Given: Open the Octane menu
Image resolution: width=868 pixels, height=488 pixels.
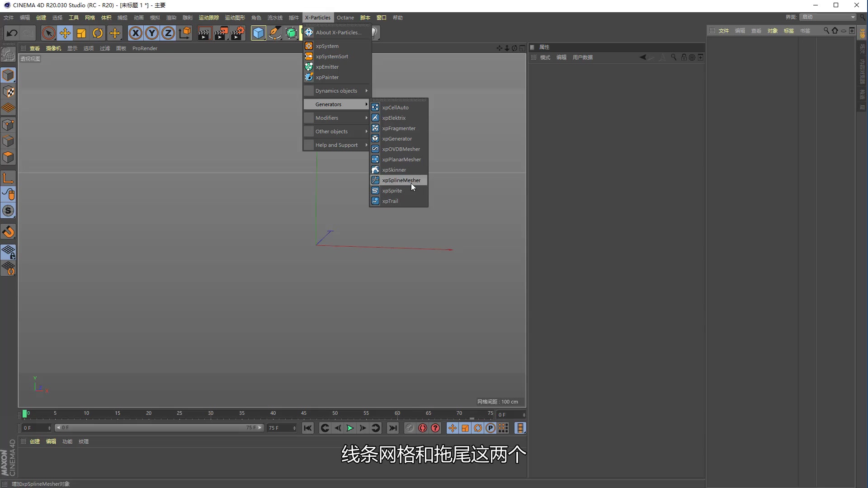Looking at the screenshot, I should [x=345, y=17].
